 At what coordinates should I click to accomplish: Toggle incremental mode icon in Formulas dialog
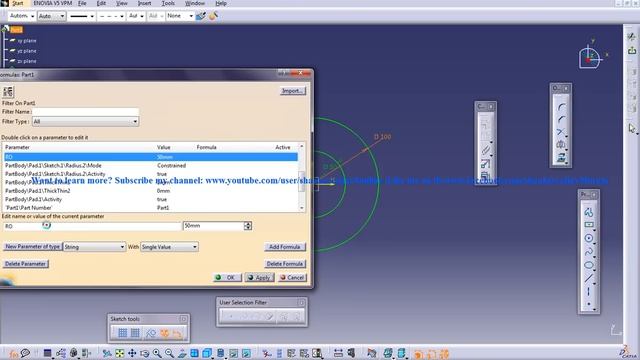8,91
